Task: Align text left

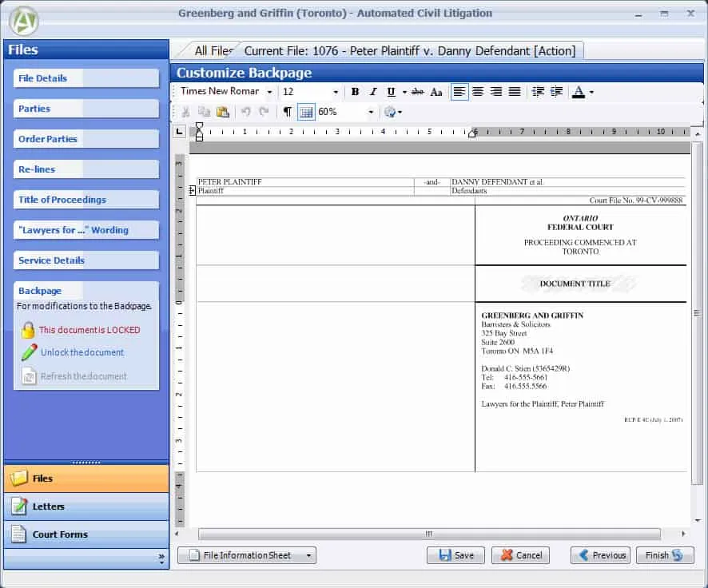Action: point(459,92)
